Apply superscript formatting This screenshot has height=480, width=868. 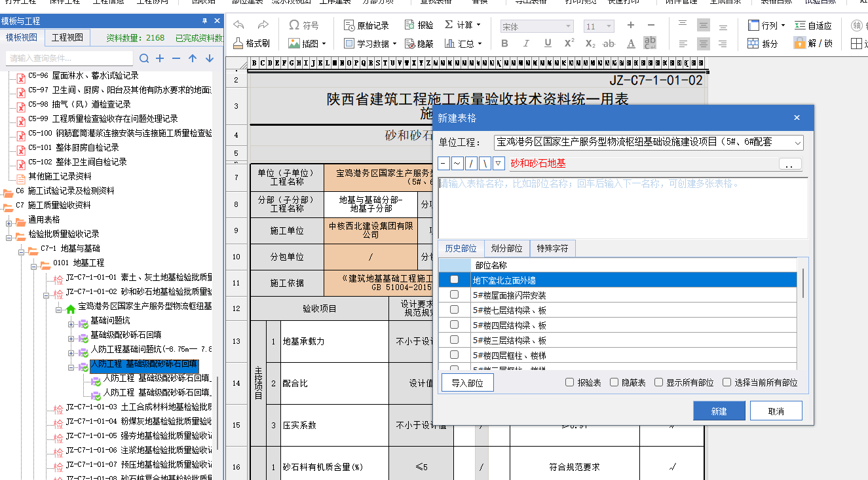(x=569, y=43)
